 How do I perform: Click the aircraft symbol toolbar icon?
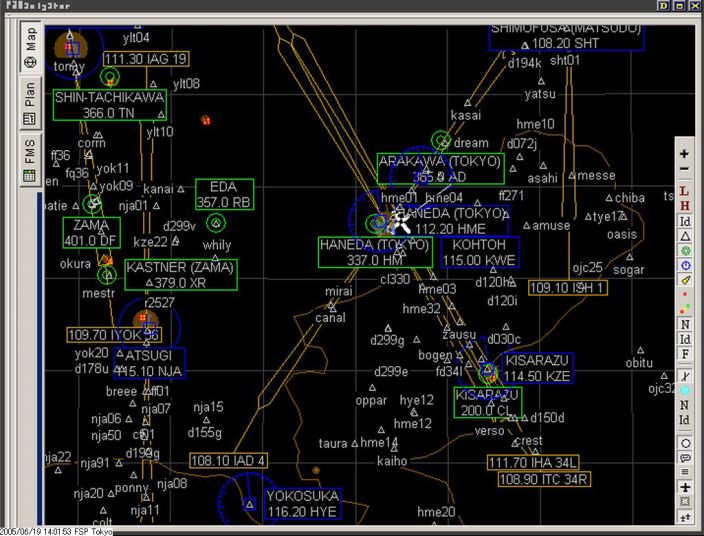click(x=685, y=487)
